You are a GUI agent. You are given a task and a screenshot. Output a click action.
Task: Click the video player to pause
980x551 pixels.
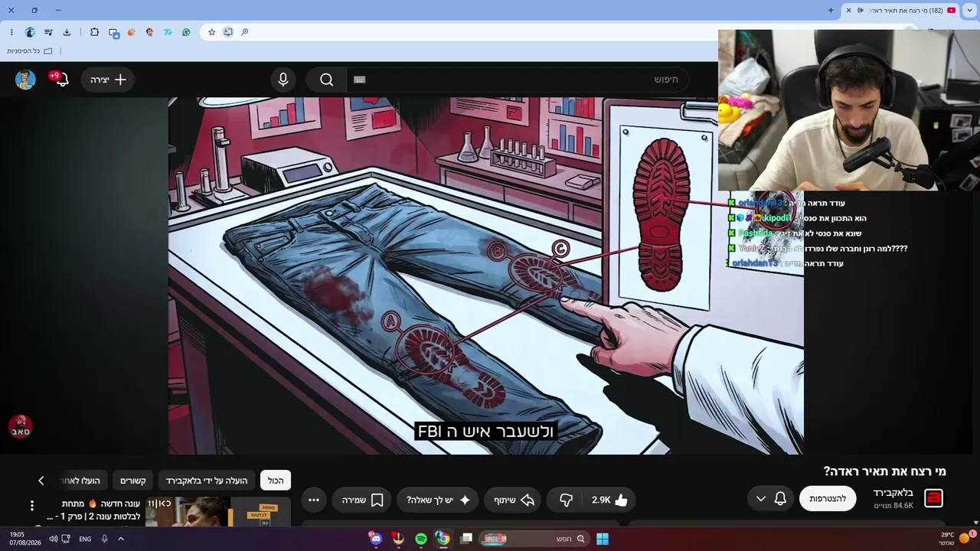[x=485, y=275]
